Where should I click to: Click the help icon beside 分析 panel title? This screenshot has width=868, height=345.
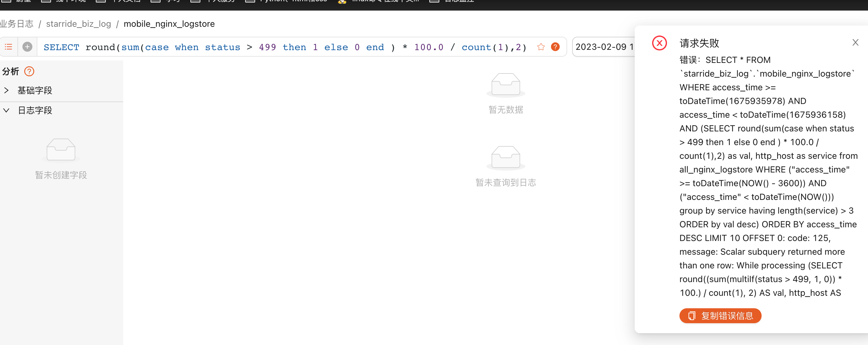coord(29,71)
